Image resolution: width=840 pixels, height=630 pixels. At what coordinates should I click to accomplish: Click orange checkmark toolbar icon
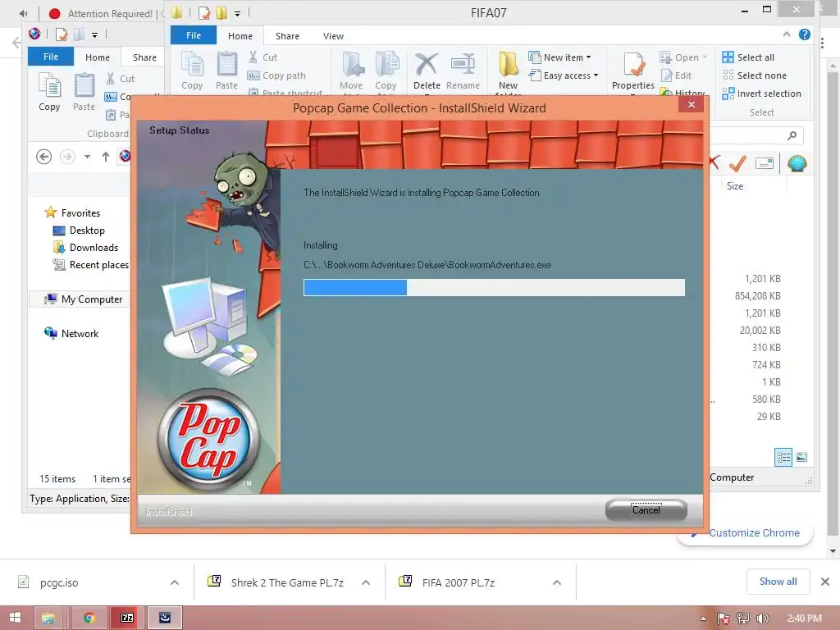click(738, 163)
